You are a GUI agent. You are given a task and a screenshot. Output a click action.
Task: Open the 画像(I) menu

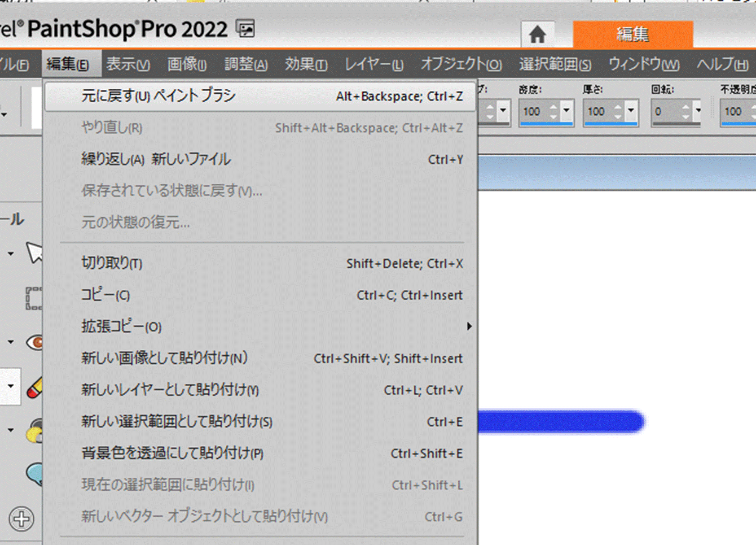click(x=187, y=64)
